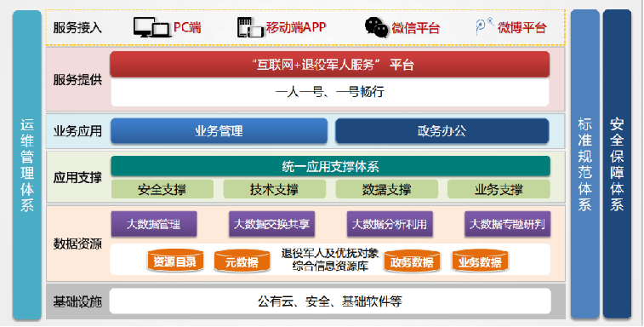Viewport: 644px width, 327px height.
Task: Click the 数据资源 layer label
Action: 77,244
